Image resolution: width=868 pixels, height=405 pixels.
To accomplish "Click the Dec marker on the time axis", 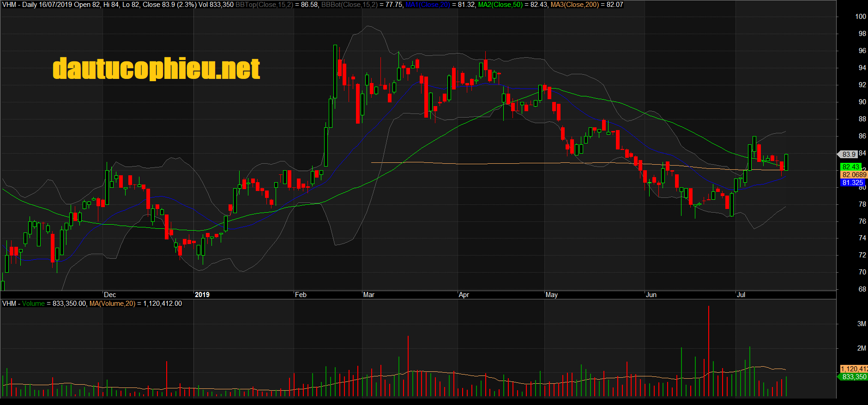I will (110, 295).
